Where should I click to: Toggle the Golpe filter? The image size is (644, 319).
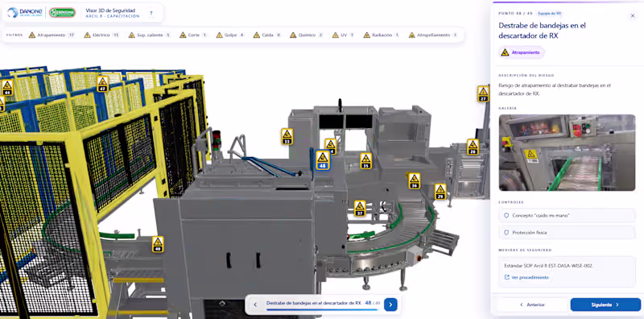tap(231, 35)
